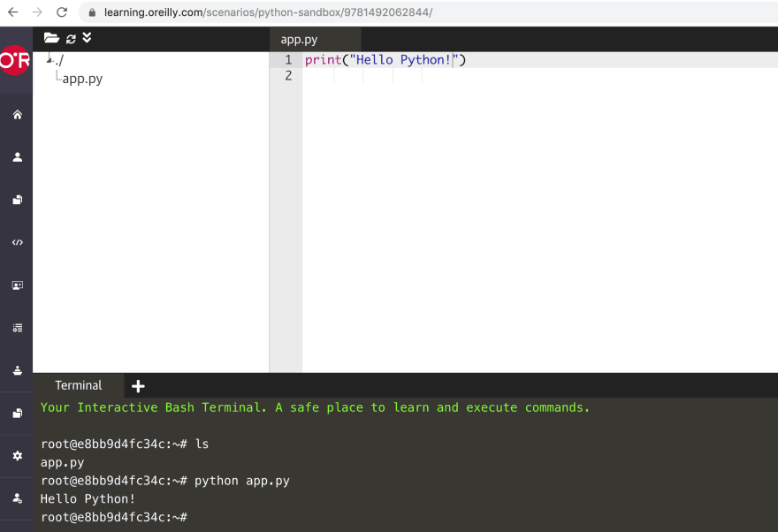Click the code brackets sidebar icon
This screenshot has width=778, height=532.
(18, 242)
